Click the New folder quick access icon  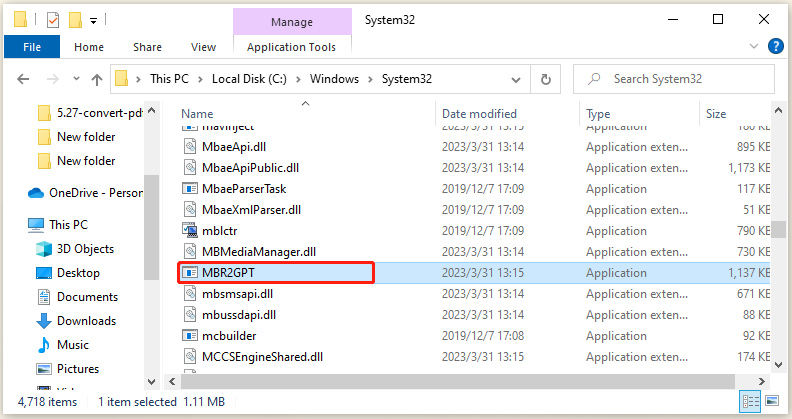[x=75, y=20]
